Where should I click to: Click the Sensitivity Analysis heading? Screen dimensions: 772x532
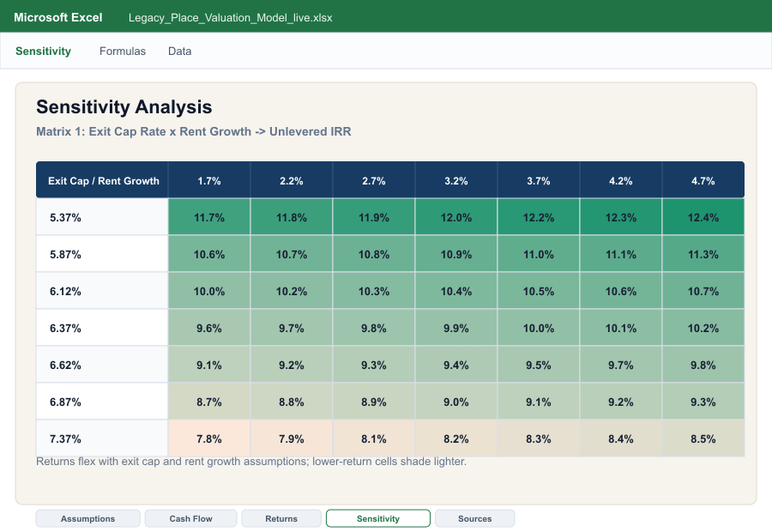(x=124, y=107)
